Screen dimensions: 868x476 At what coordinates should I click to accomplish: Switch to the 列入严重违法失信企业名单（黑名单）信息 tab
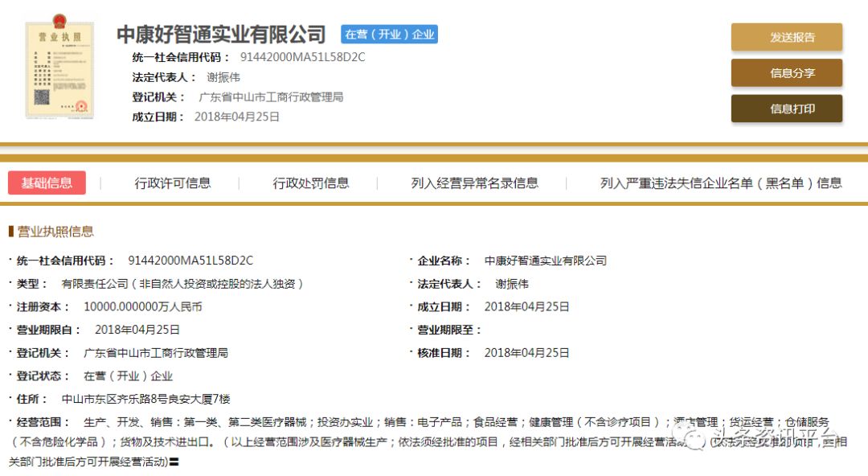[721, 183]
